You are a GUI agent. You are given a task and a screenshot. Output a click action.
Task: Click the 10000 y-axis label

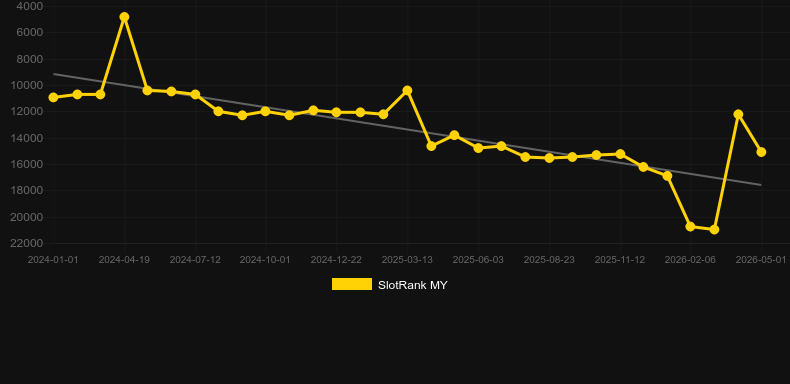27,86
